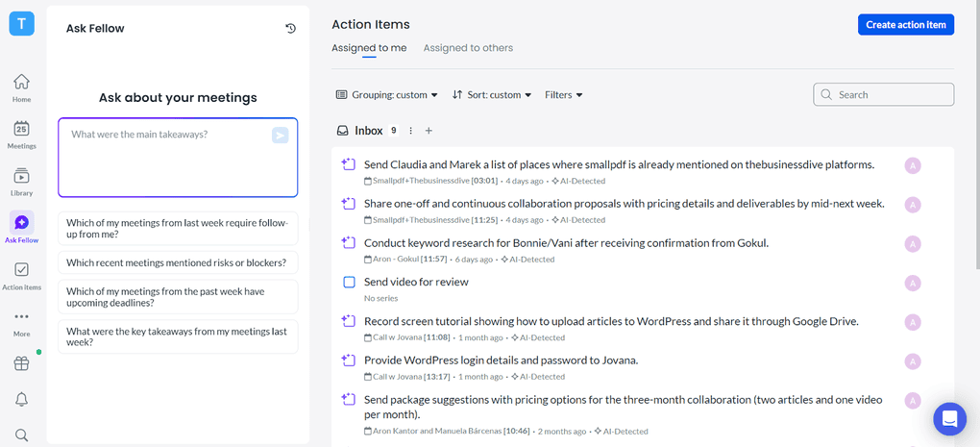
Task: Expand the Grouping: custom dropdown
Action: pyautogui.click(x=387, y=95)
